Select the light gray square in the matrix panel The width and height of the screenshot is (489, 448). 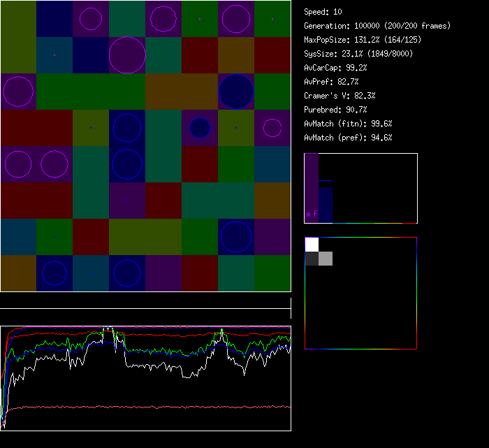pos(326,259)
